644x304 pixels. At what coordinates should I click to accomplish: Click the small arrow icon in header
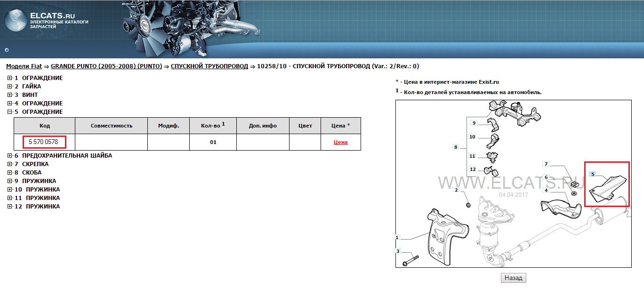7,50
